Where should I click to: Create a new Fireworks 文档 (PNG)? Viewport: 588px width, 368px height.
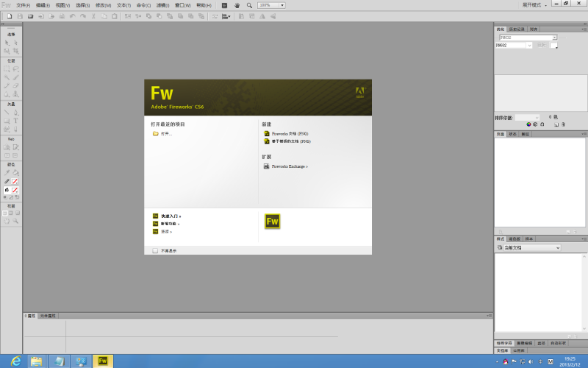click(290, 134)
